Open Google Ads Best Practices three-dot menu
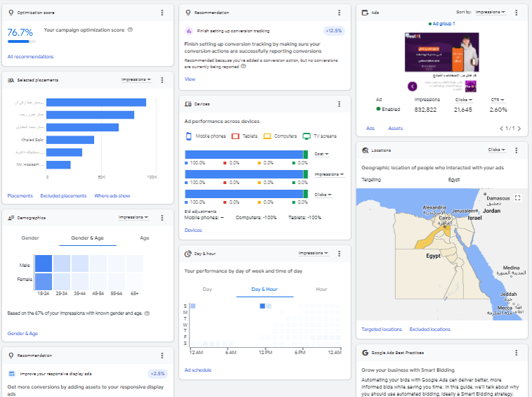Screen dimensions: 532x397 (516, 353)
